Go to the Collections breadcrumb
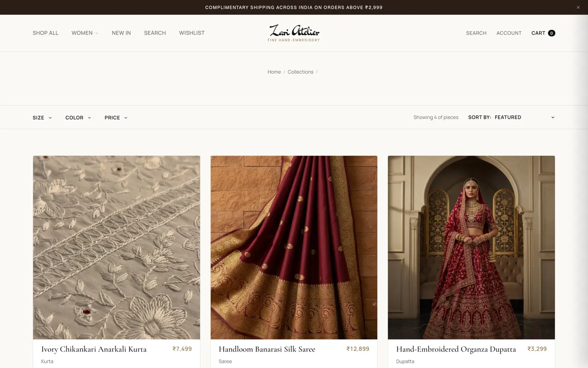 point(300,72)
